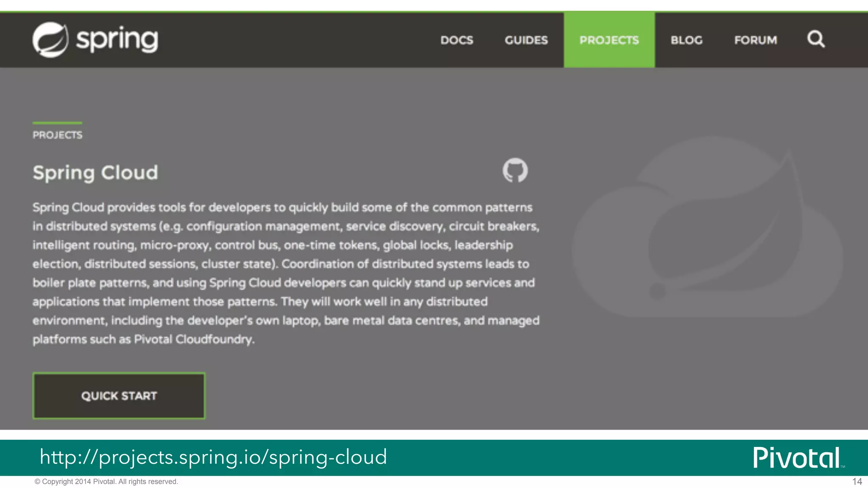The image size is (868, 488).
Task: Click the Spring Cloud heading
Action: [95, 173]
